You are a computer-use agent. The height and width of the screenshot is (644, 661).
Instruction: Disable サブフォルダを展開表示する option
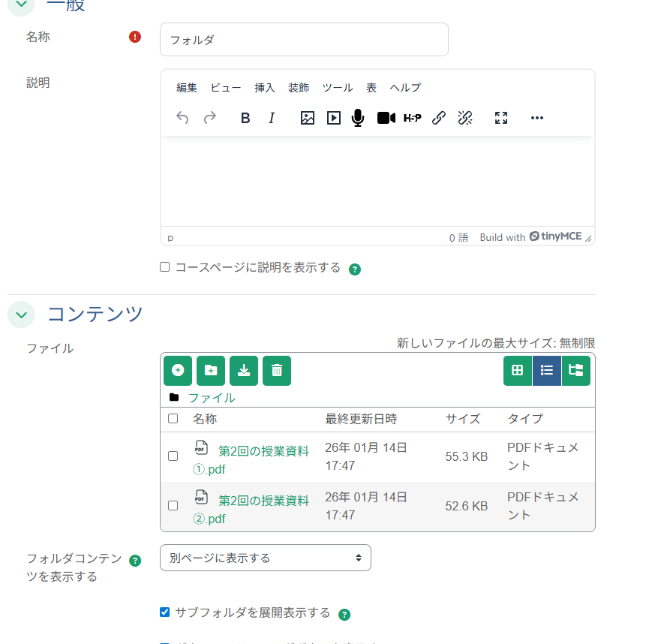click(164, 612)
